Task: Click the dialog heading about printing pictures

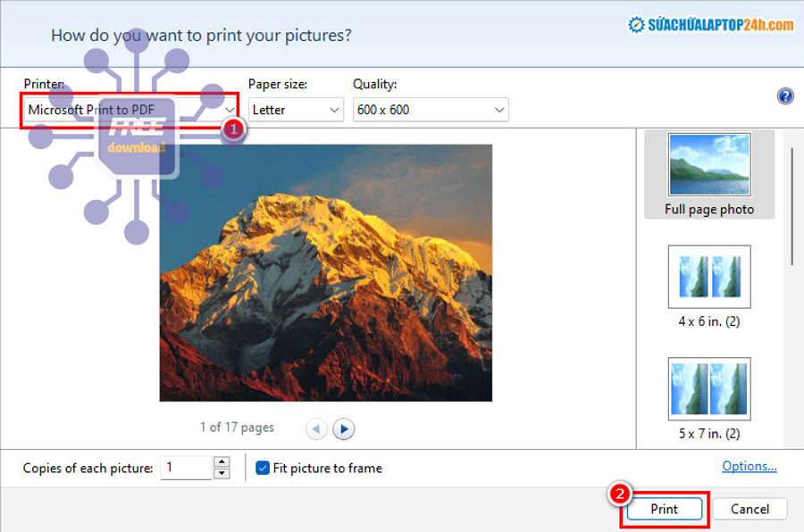Action: 201,36
